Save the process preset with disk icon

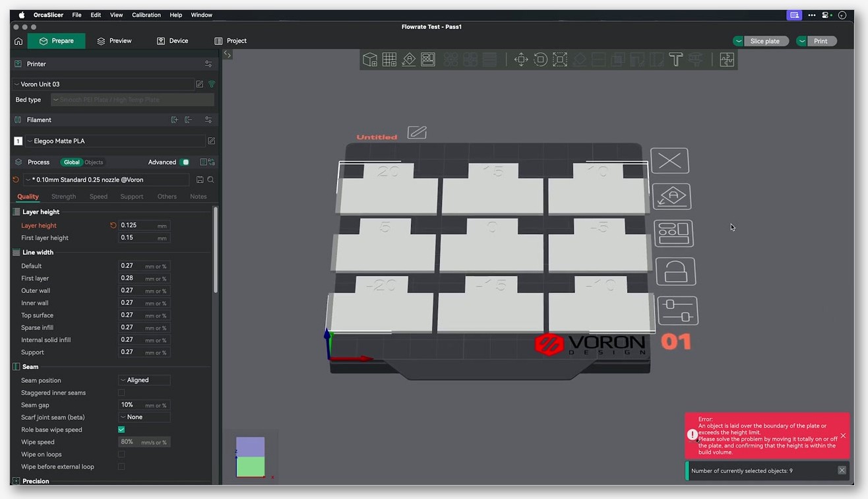[200, 180]
